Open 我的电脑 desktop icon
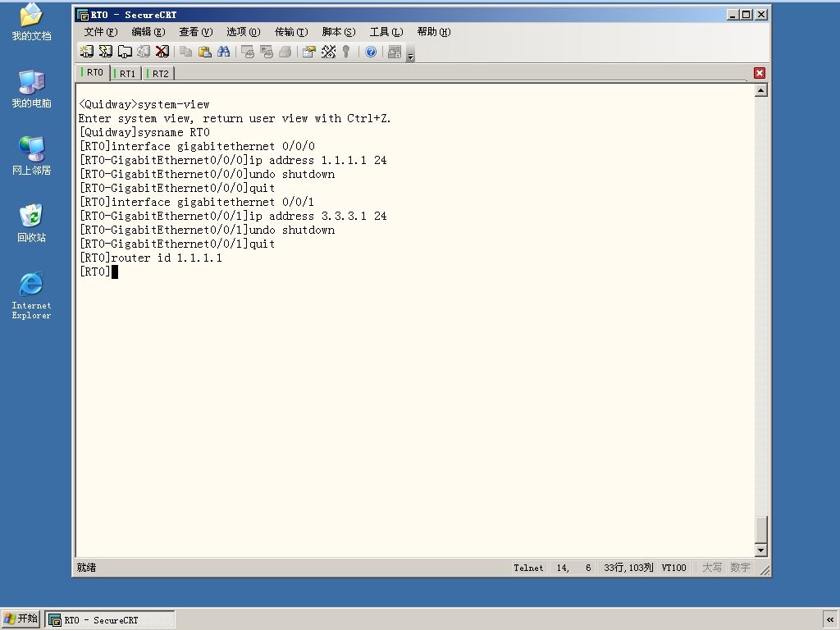 [x=32, y=89]
